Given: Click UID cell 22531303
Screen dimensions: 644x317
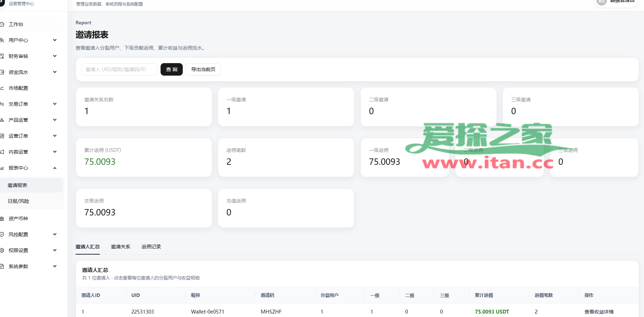Looking at the screenshot, I should coord(143,312).
